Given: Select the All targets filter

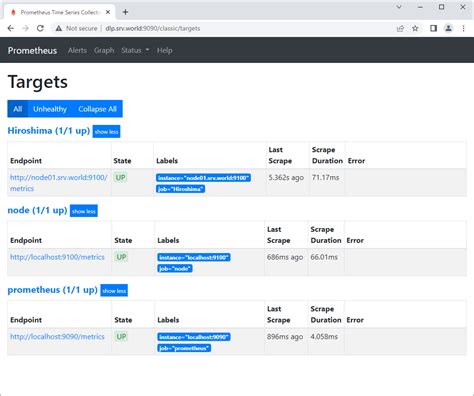Looking at the screenshot, I should click(18, 109).
